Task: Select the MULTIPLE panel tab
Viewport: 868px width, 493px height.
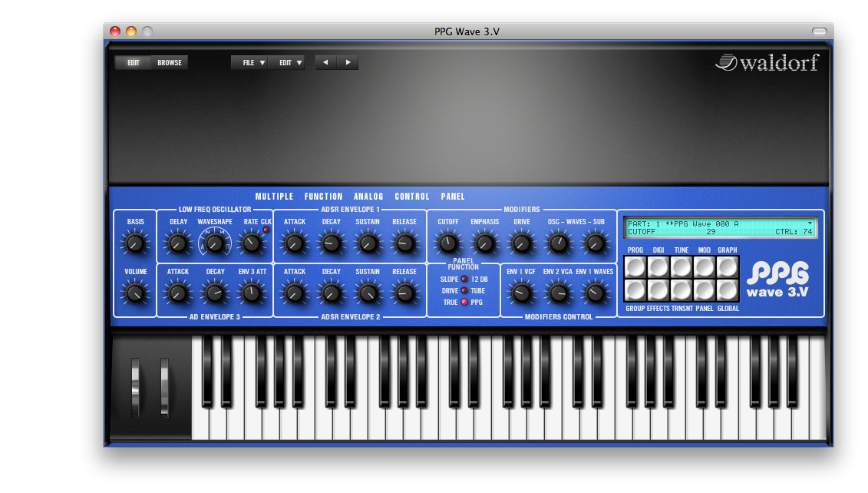Action: point(274,197)
